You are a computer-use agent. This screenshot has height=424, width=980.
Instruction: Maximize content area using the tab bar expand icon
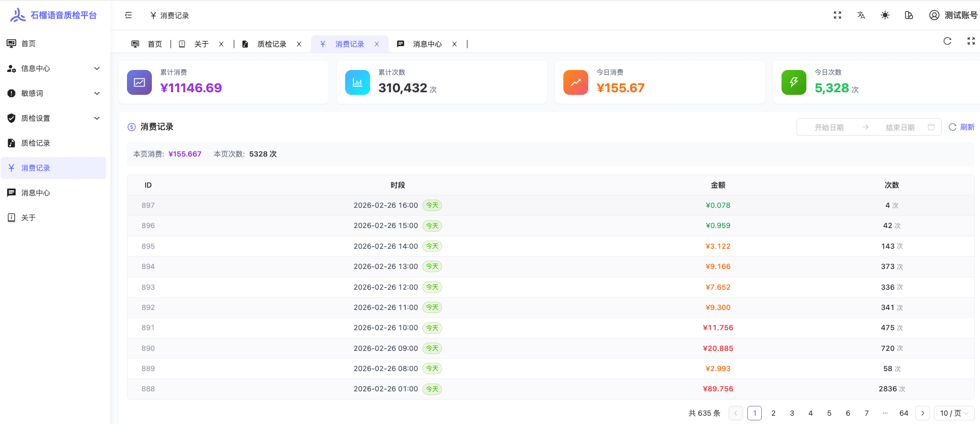pos(971,41)
